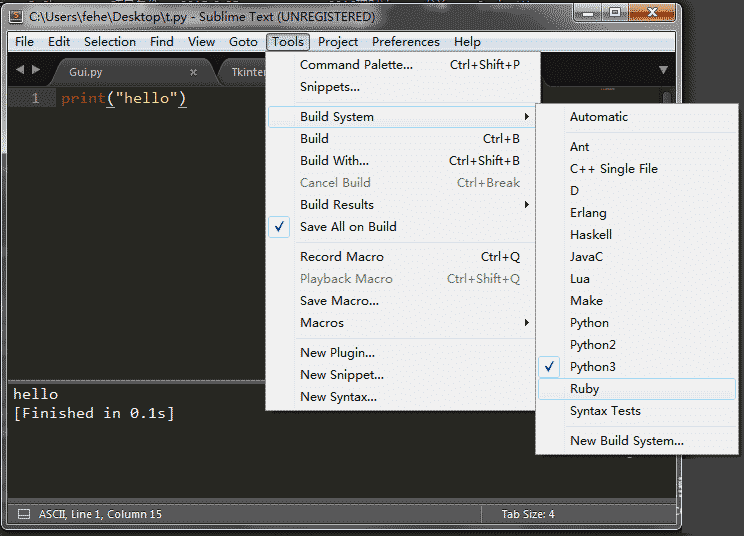Viewport: 744px width, 536px height.
Task: Open the Goto menu
Action: (243, 42)
